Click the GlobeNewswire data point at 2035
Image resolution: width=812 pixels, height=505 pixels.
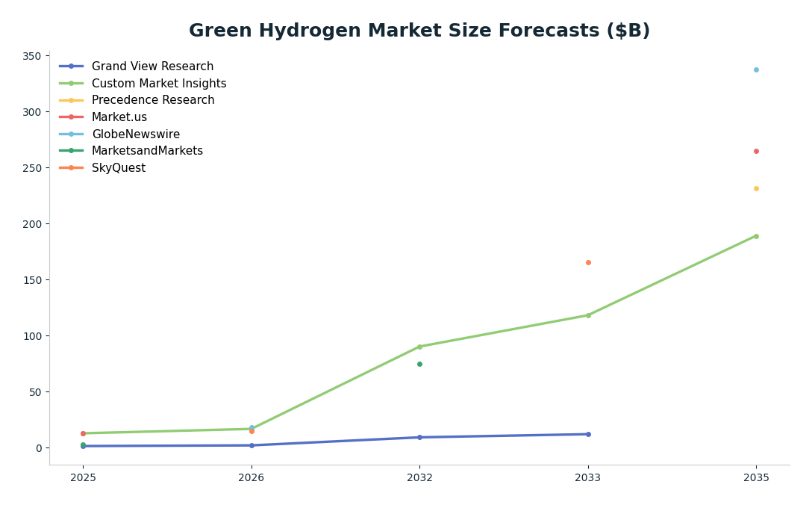coord(756,70)
